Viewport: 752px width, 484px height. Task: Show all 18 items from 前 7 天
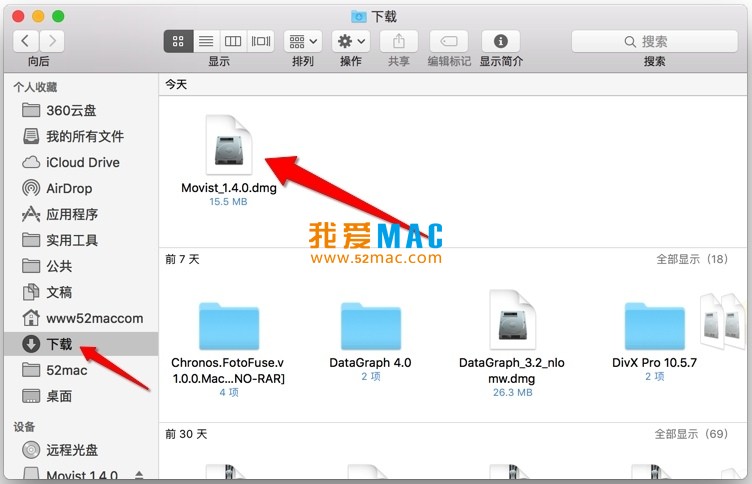pyautogui.click(x=691, y=259)
